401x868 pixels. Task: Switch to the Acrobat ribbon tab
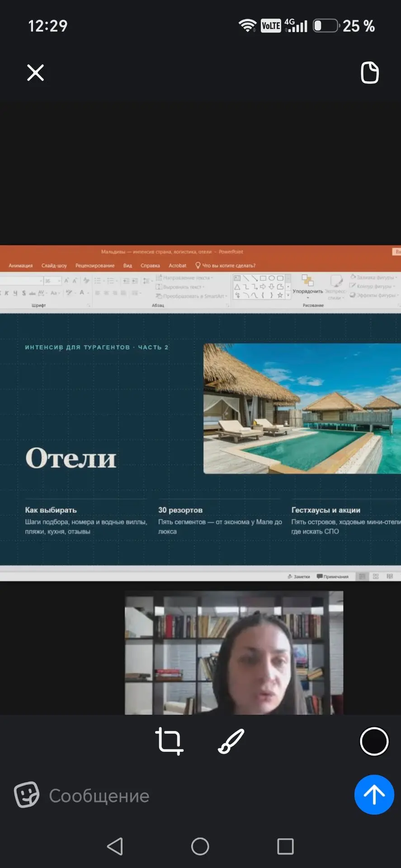click(177, 266)
